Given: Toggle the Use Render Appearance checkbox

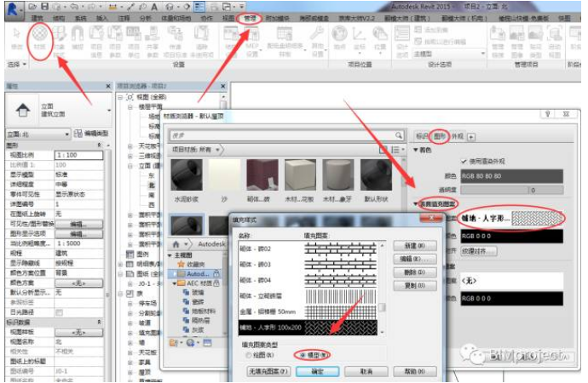Looking at the screenshot, I should (x=464, y=162).
